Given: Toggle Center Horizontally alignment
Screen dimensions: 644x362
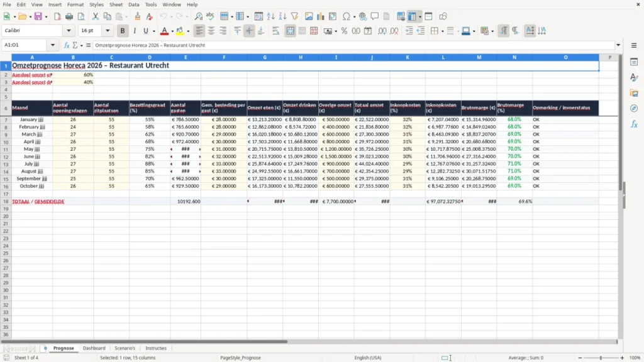Looking at the screenshot, I should 211,31.
